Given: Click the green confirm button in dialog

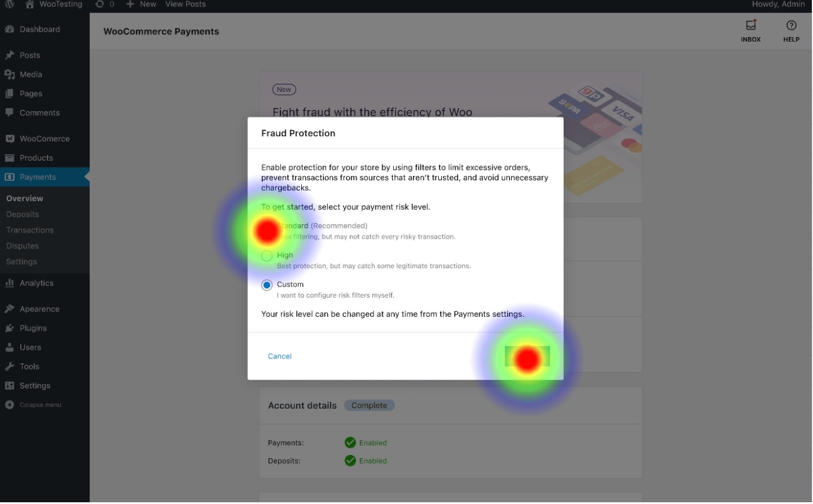Looking at the screenshot, I should (x=527, y=357).
